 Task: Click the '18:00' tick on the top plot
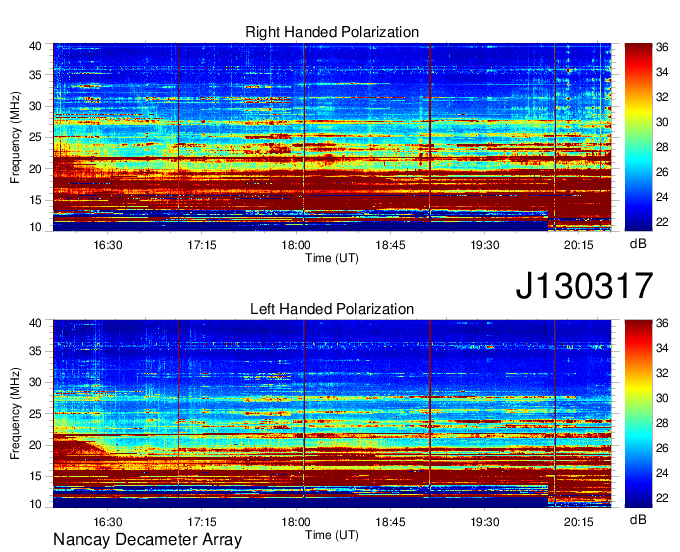[296, 245]
